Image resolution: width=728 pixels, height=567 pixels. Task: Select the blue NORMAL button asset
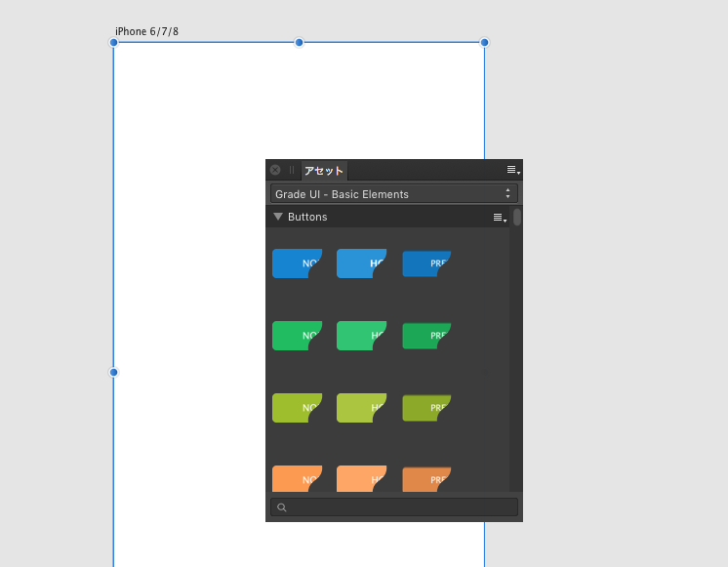(x=297, y=263)
